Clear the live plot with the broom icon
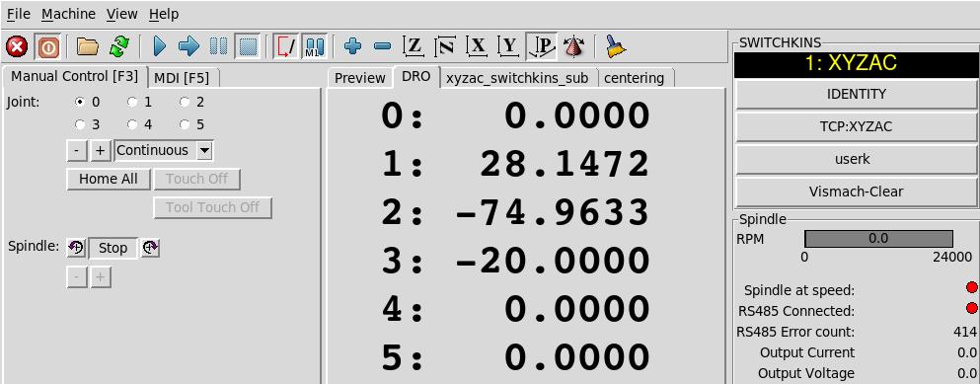The image size is (980, 384). click(616, 47)
